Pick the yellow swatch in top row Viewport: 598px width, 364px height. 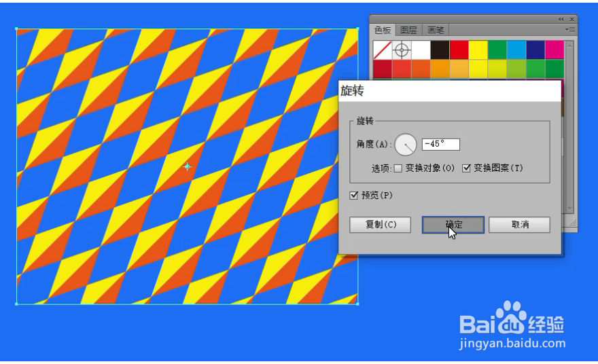click(x=478, y=50)
